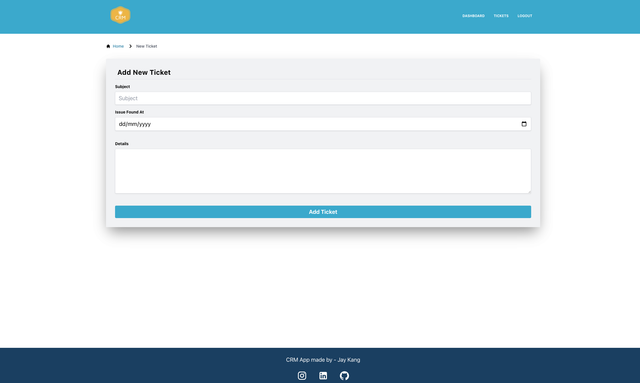
Task: Submit with the Add Ticket button
Action: click(323, 212)
